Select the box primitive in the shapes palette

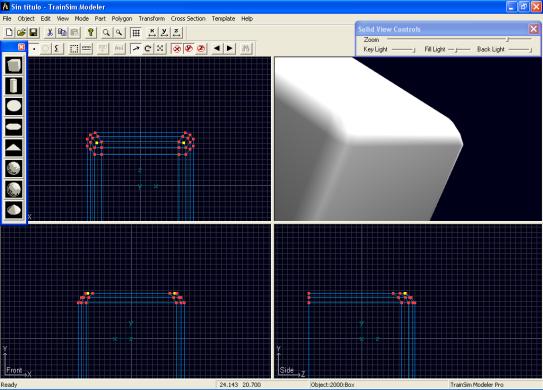coord(14,65)
